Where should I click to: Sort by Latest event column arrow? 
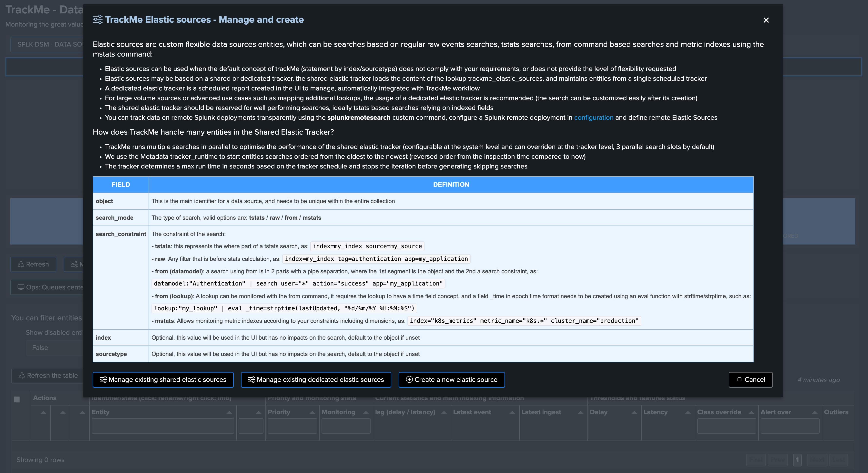(x=512, y=412)
